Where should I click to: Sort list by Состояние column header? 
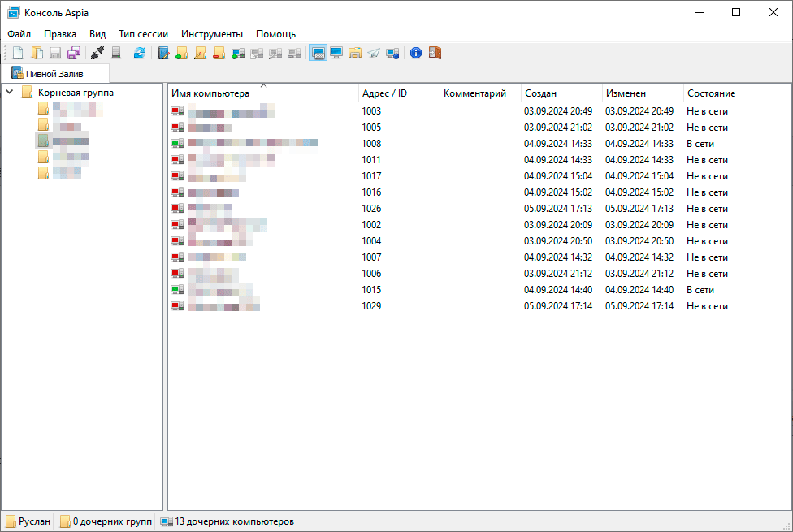tap(711, 93)
